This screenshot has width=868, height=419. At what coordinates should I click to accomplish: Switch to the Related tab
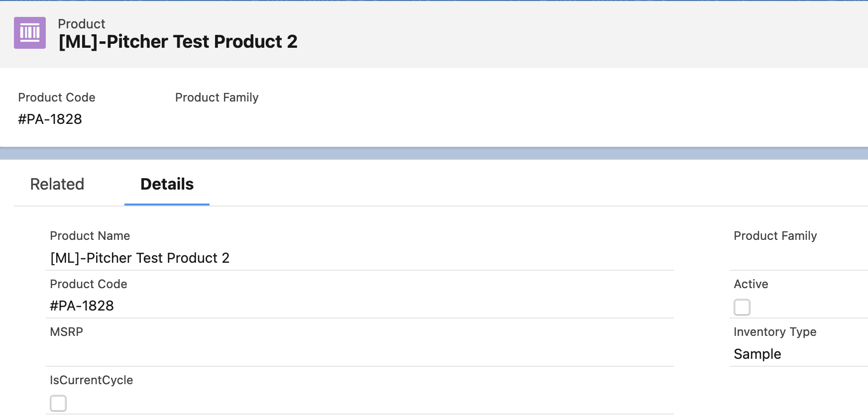(57, 184)
